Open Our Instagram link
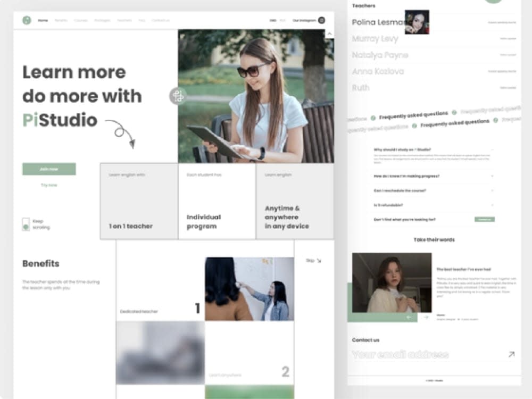 [x=304, y=20]
